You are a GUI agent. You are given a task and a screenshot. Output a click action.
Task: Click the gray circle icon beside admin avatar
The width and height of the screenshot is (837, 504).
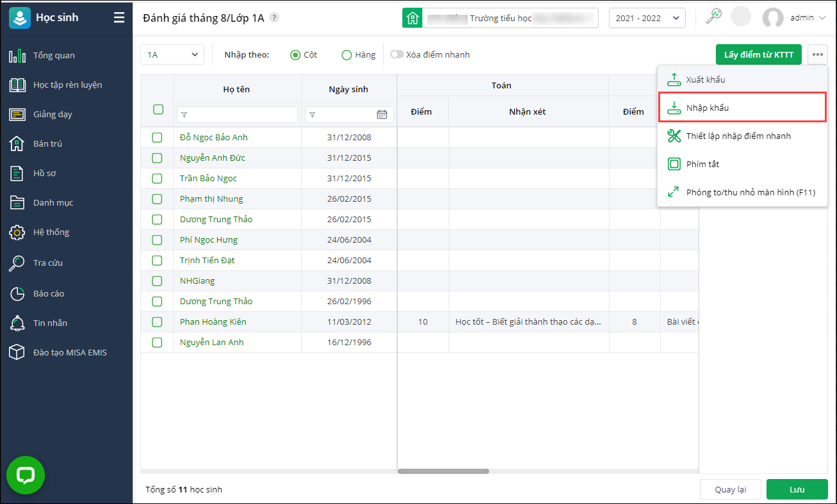point(741,17)
